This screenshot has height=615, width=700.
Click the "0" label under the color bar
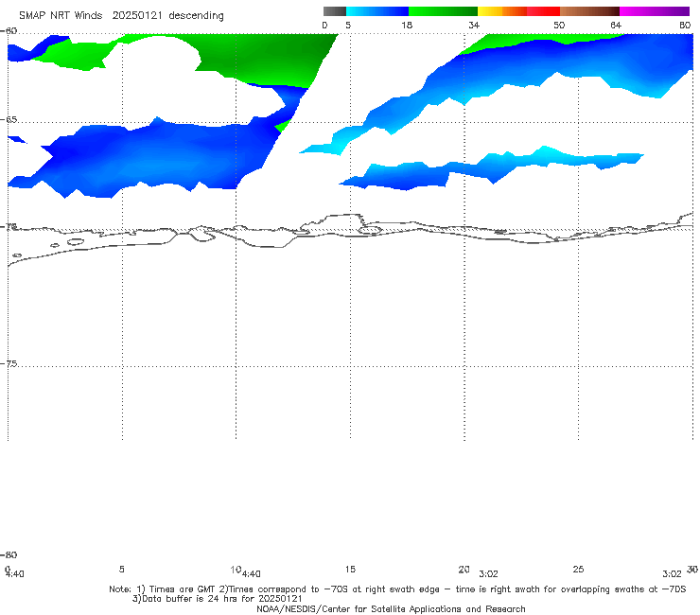click(x=324, y=26)
